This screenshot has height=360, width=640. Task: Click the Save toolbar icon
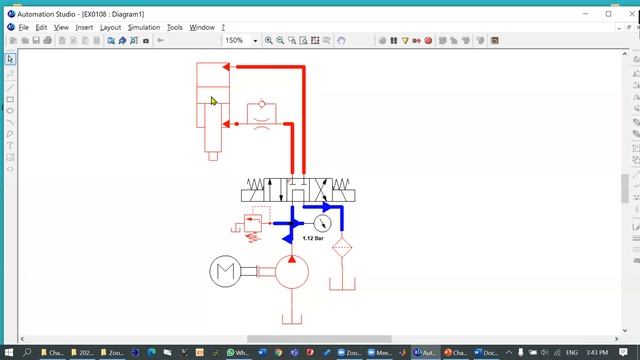click(36, 40)
